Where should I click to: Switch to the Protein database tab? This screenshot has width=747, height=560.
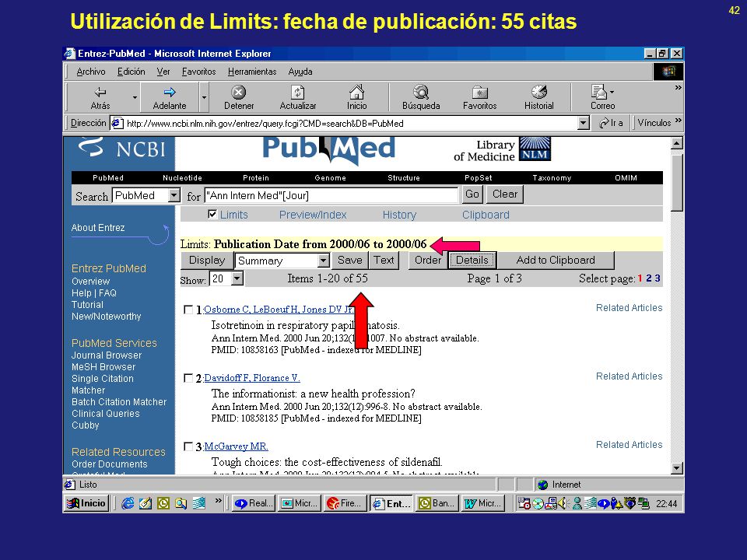pyautogui.click(x=256, y=177)
